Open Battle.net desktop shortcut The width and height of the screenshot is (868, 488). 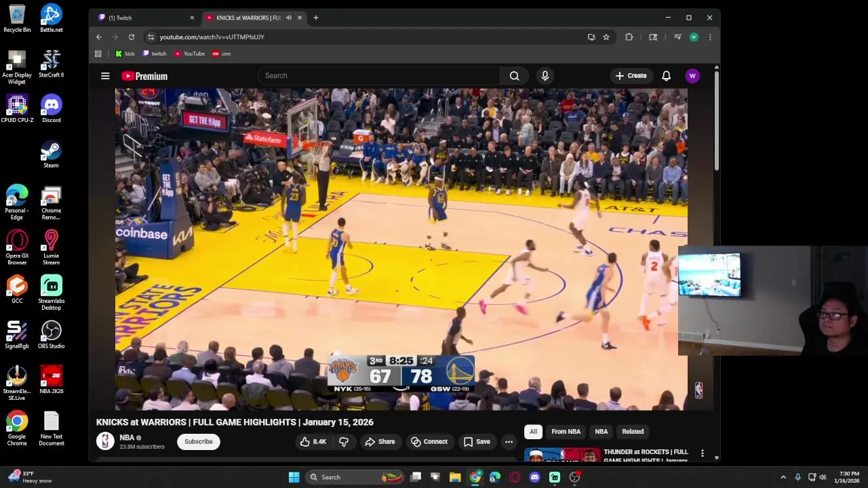coord(51,18)
